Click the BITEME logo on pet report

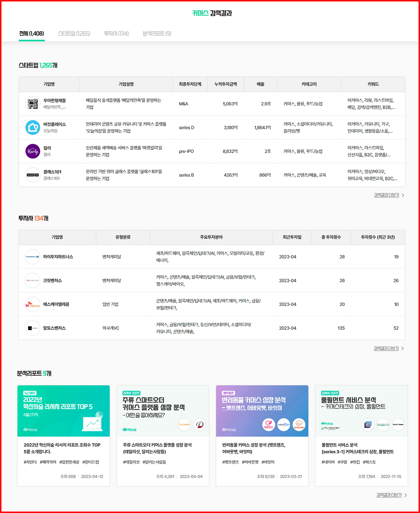pyautogui.click(x=299, y=425)
